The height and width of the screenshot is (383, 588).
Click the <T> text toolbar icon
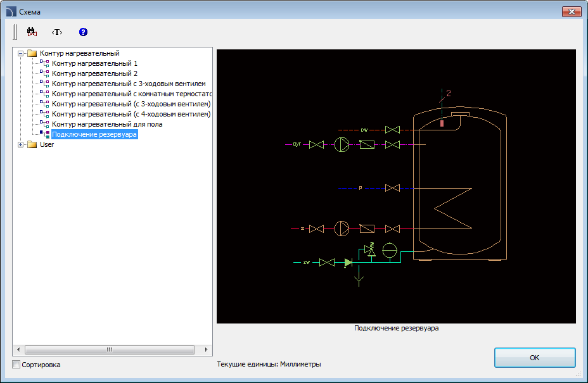point(57,32)
